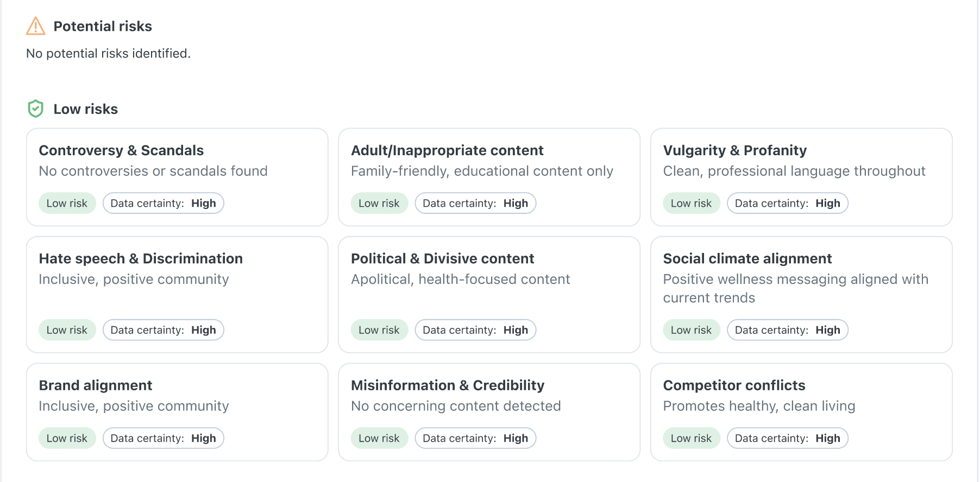Click the Potential risks warning triangle icon
The height and width of the screenshot is (482, 980).
[x=36, y=26]
